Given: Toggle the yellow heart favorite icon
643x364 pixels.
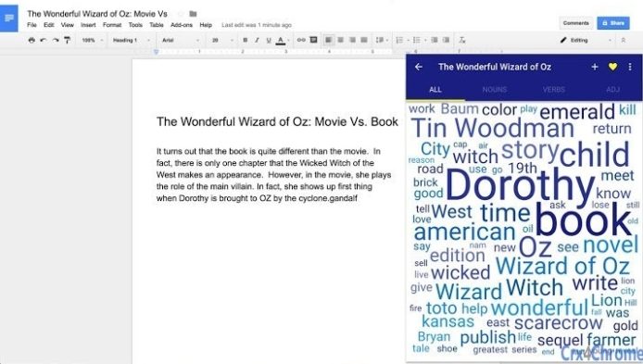Looking at the screenshot, I should [x=612, y=67].
